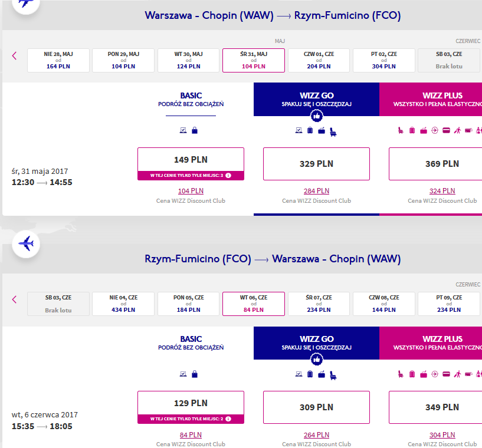Image resolution: width=482 pixels, height=448 pixels.
Task: Select PT 09, CZE date at 234 PLN
Action: [x=449, y=304]
